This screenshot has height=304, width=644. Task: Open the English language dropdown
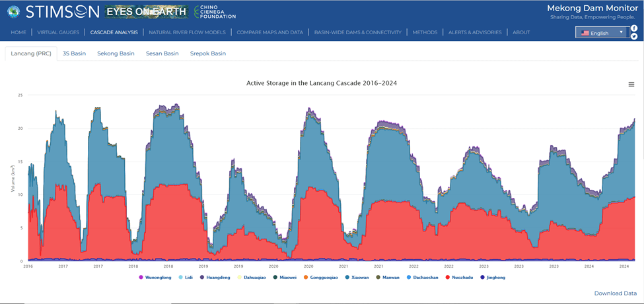[601, 33]
